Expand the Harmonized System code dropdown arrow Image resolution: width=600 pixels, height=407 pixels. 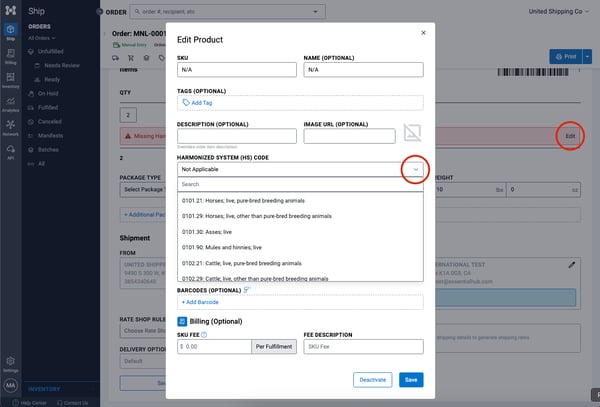point(415,170)
